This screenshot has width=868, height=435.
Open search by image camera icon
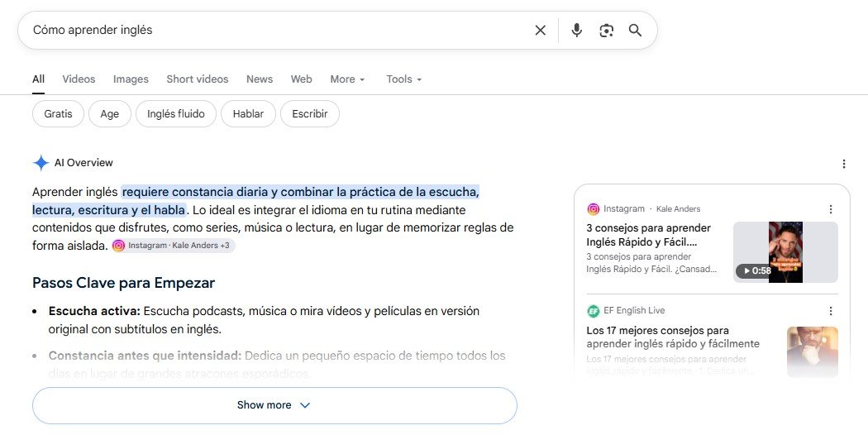tap(606, 31)
